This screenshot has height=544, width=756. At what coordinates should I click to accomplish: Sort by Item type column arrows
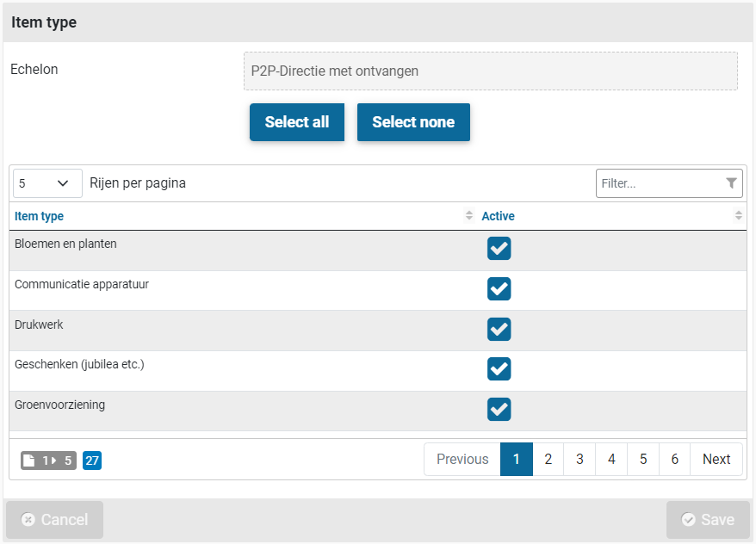[469, 216]
